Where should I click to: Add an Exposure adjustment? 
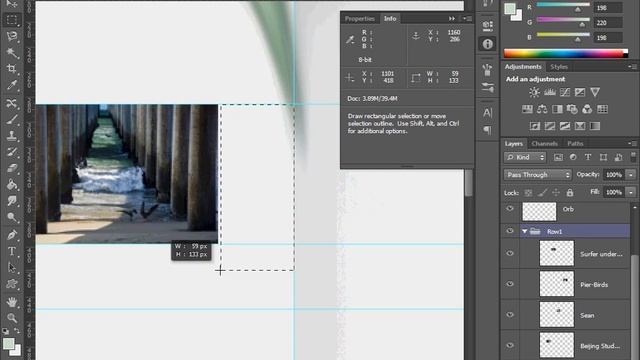click(580, 93)
